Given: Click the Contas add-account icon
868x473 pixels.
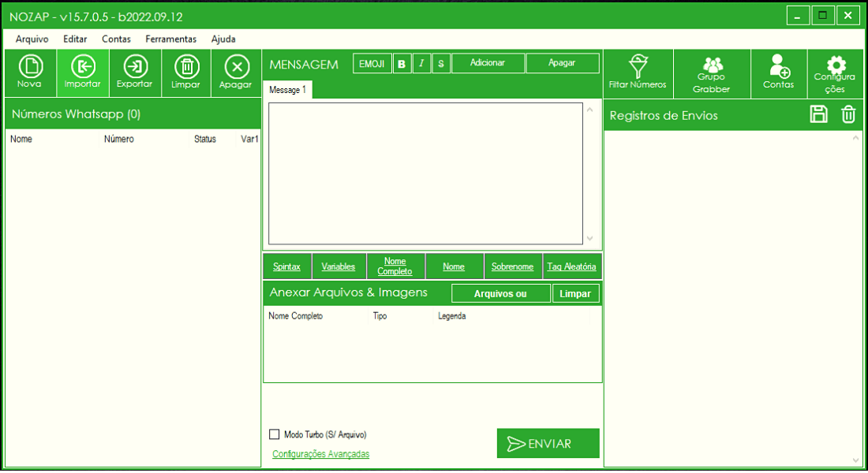Looking at the screenshot, I should pyautogui.click(x=779, y=73).
